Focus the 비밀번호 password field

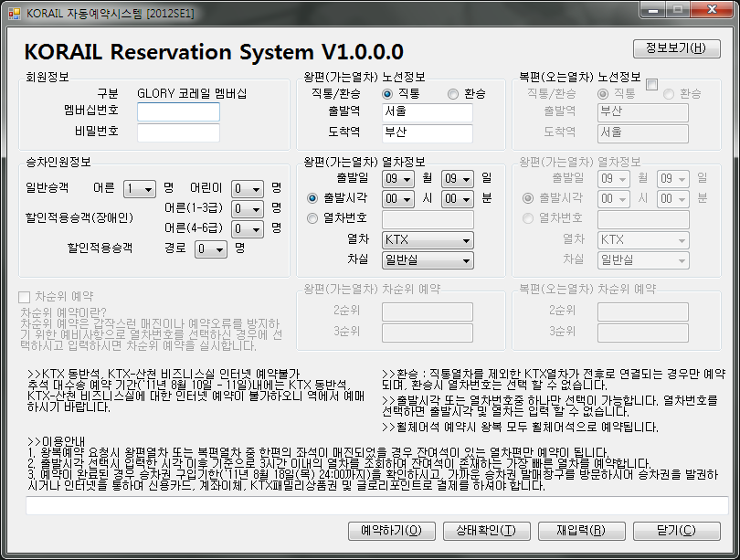(x=178, y=132)
